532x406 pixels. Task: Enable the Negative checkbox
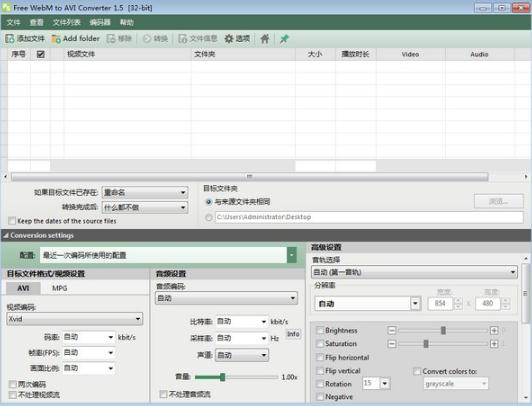point(320,397)
